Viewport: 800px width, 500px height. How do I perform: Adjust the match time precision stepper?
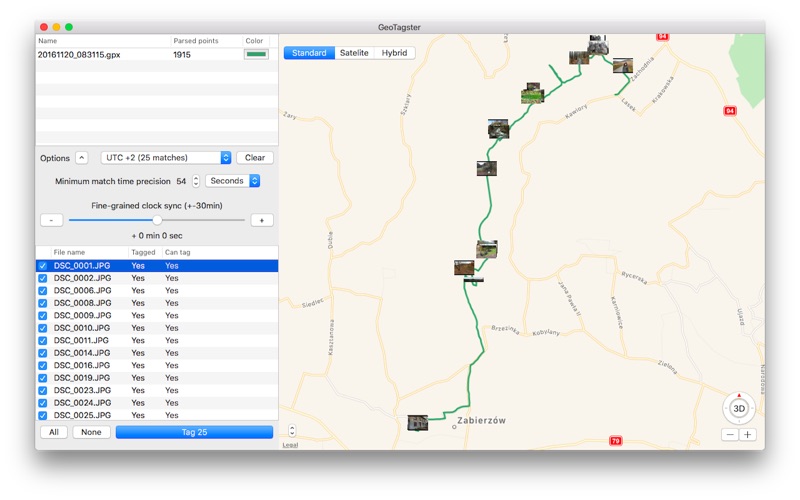tap(196, 181)
